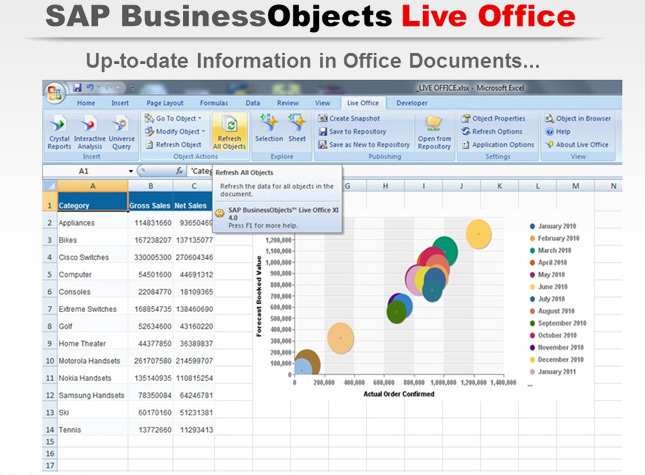
Task: Click the formula bar input
Action: click(x=405, y=171)
